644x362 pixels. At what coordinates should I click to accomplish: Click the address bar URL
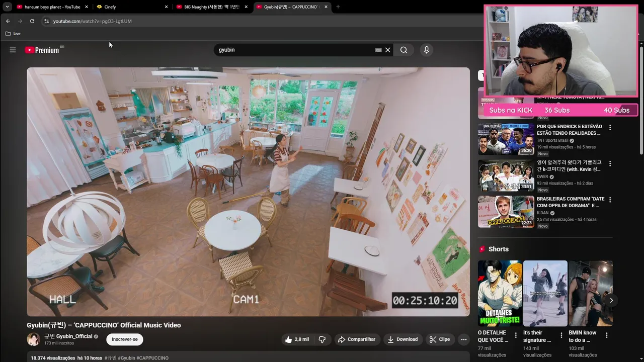pos(93,21)
